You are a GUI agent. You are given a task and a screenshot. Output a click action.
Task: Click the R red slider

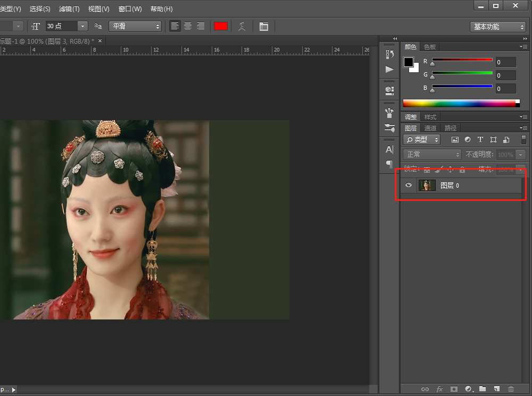coord(462,60)
